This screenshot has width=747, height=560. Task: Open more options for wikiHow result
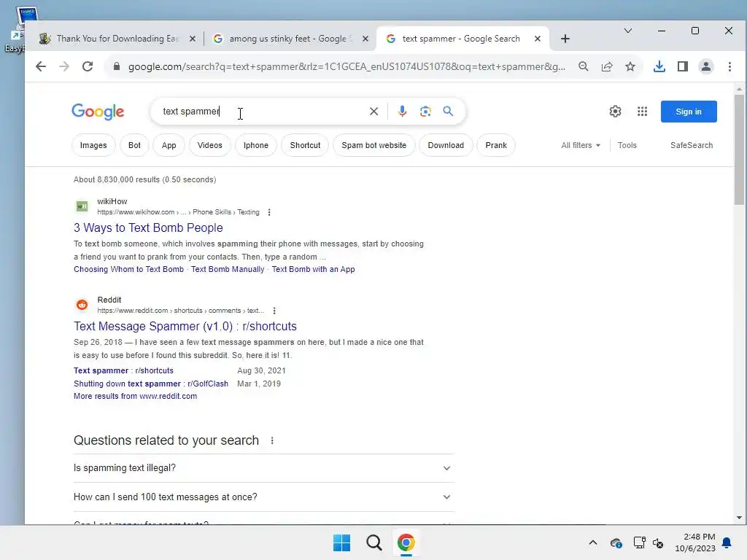coord(269,212)
